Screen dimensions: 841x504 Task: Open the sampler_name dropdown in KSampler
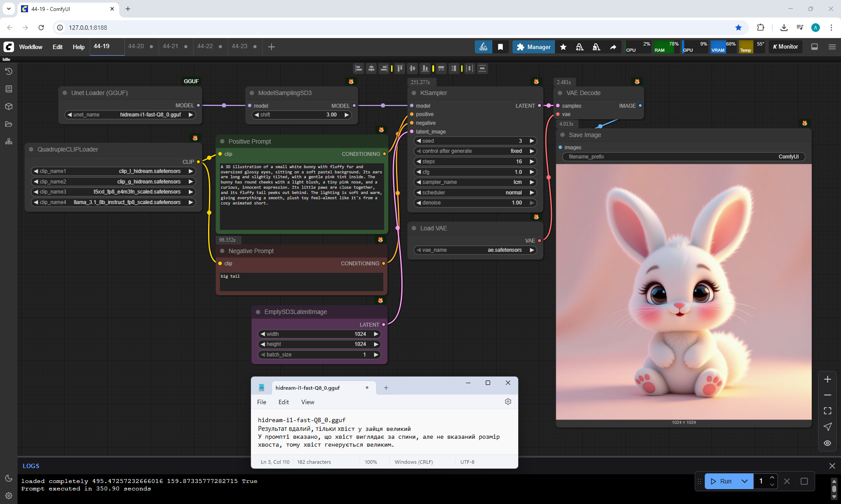click(x=475, y=182)
